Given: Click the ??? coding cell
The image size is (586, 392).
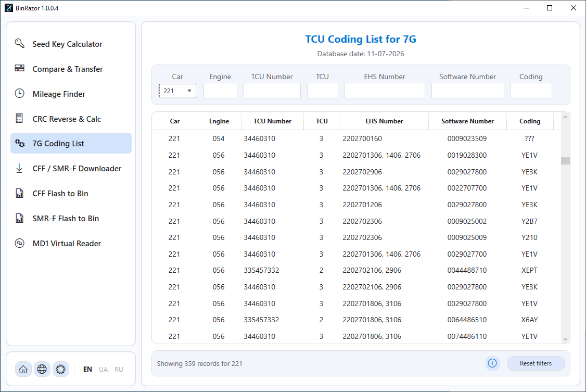Looking at the screenshot, I should pyautogui.click(x=530, y=138).
